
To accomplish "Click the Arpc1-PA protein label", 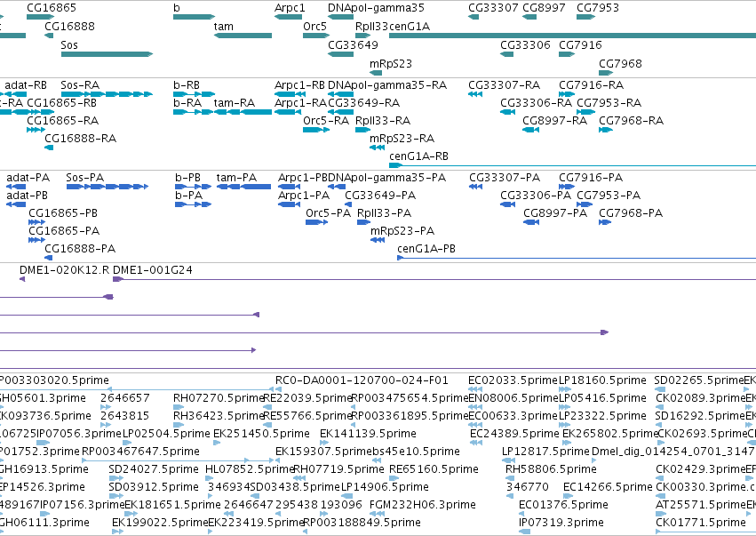I will 304,196.
